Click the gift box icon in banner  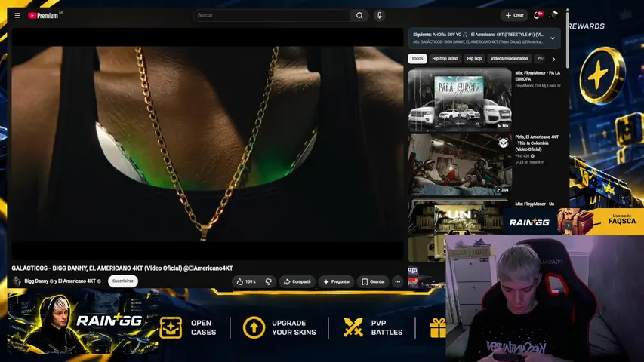437,328
